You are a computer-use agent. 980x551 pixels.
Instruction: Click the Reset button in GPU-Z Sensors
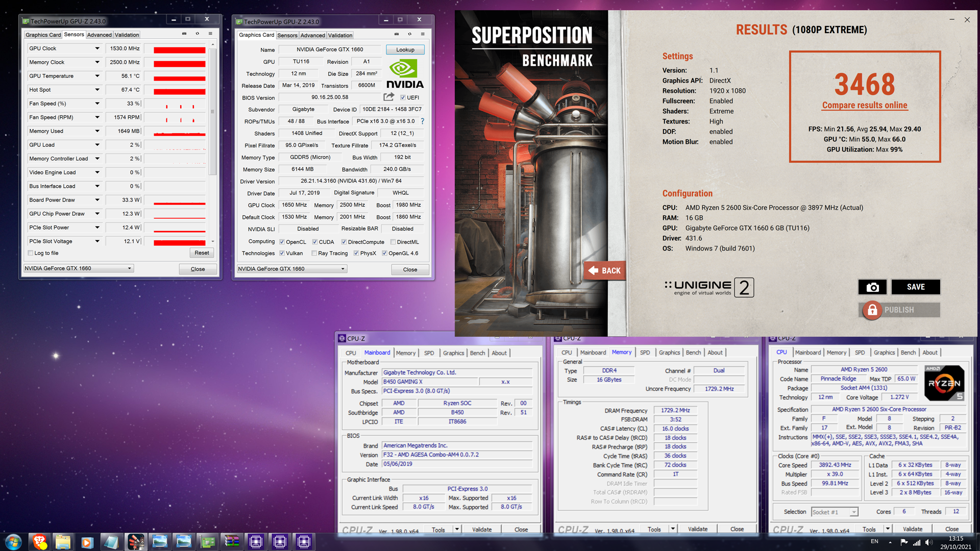pyautogui.click(x=202, y=253)
